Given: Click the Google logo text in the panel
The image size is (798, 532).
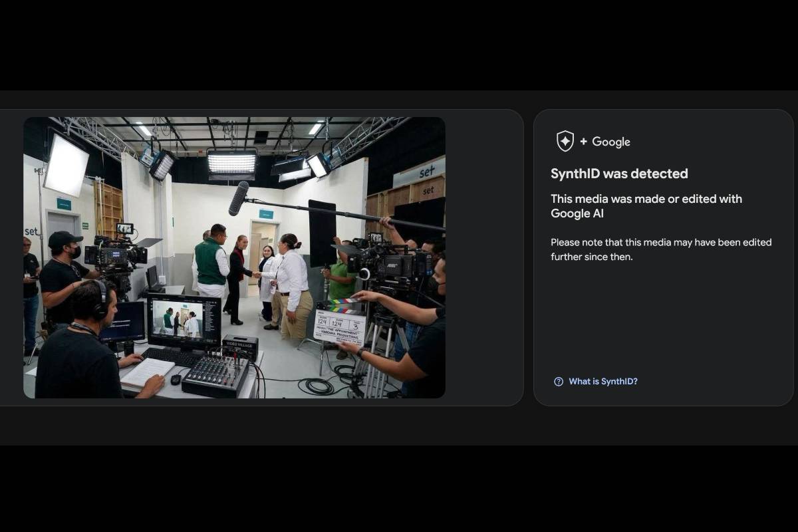Looking at the screenshot, I should (x=611, y=142).
